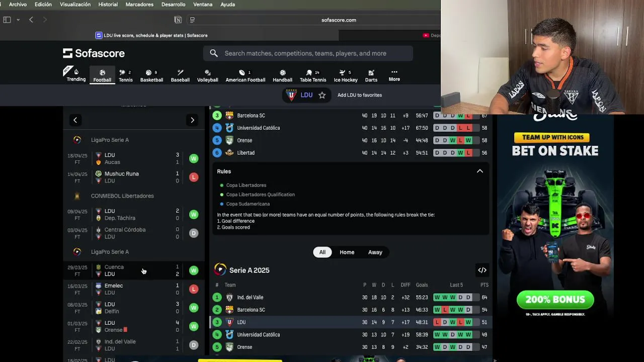This screenshot has height=362, width=644.
Task: Open the Baseball sport section
Action: (x=180, y=76)
